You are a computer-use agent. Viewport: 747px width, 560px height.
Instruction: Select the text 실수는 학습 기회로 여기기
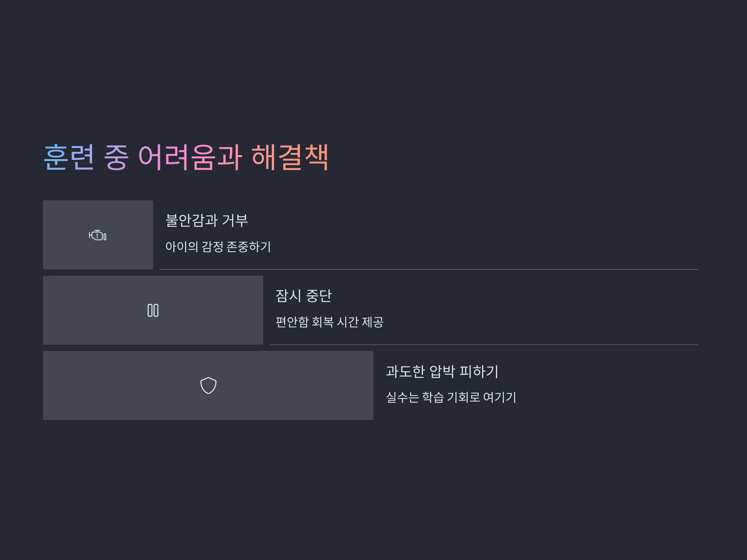(x=451, y=397)
